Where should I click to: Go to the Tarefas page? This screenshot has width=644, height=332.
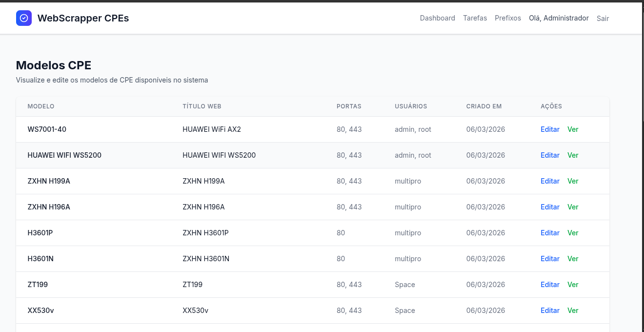pos(475,18)
